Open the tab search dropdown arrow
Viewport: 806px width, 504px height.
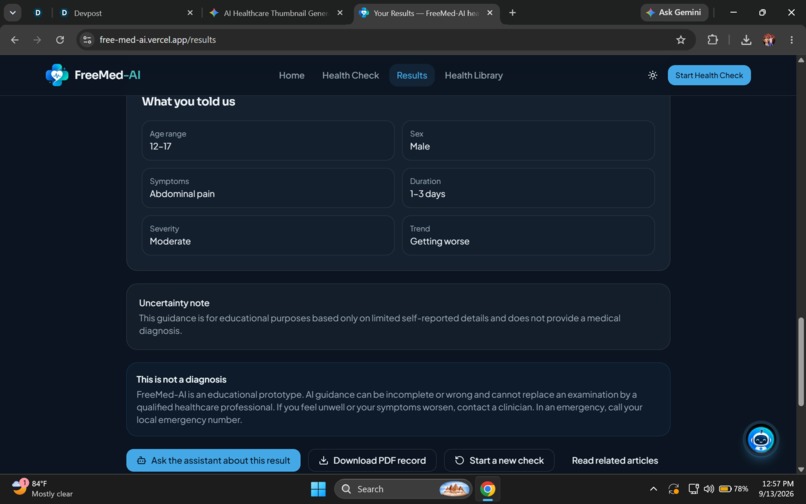coord(12,13)
